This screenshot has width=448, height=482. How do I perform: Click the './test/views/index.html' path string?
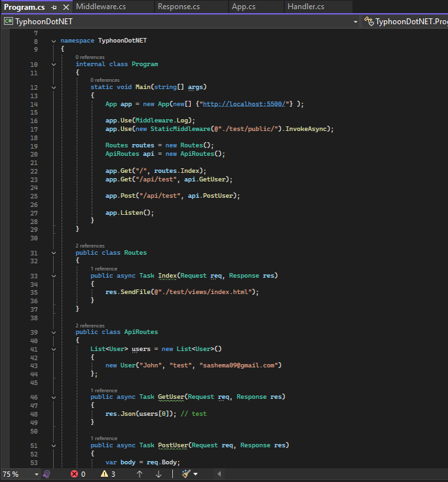[x=205, y=292]
